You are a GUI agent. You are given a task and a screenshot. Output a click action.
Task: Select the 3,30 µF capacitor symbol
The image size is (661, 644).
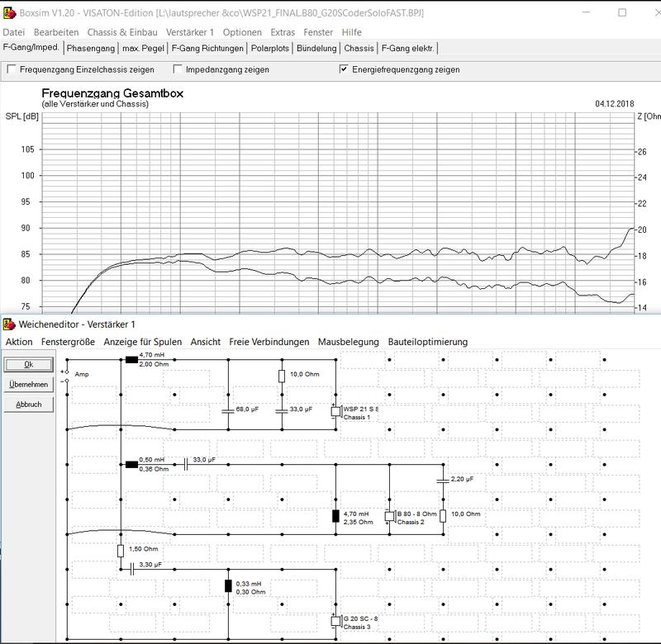point(131,568)
